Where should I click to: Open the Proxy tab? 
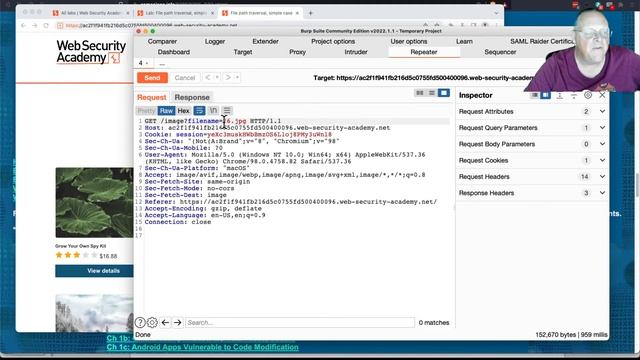pos(298,52)
